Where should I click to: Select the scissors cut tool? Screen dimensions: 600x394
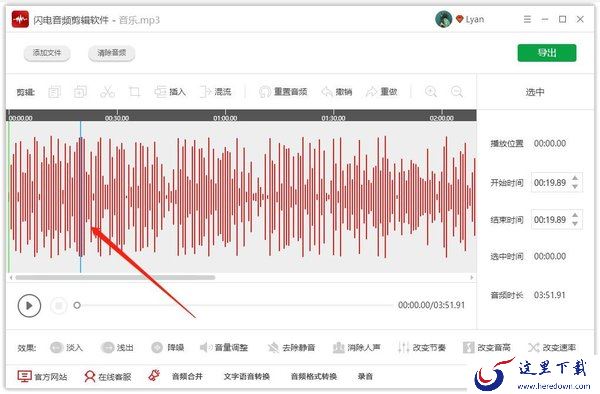click(107, 92)
